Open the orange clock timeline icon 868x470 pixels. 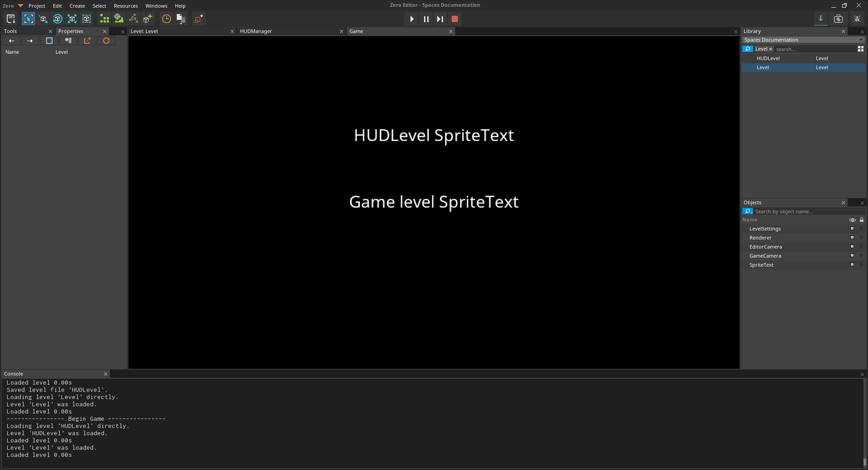(x=166, y=19)
